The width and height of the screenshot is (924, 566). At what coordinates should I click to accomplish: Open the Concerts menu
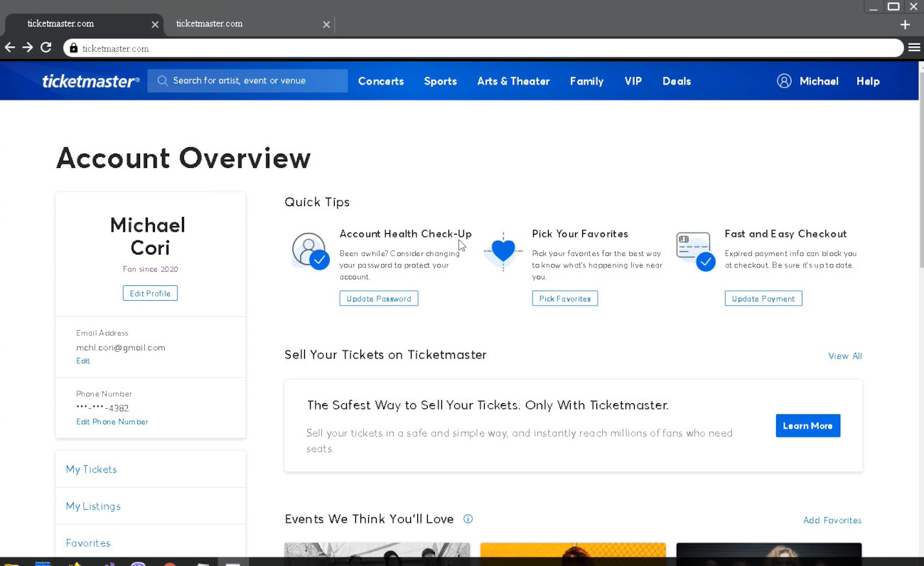[x=381, y=81]
